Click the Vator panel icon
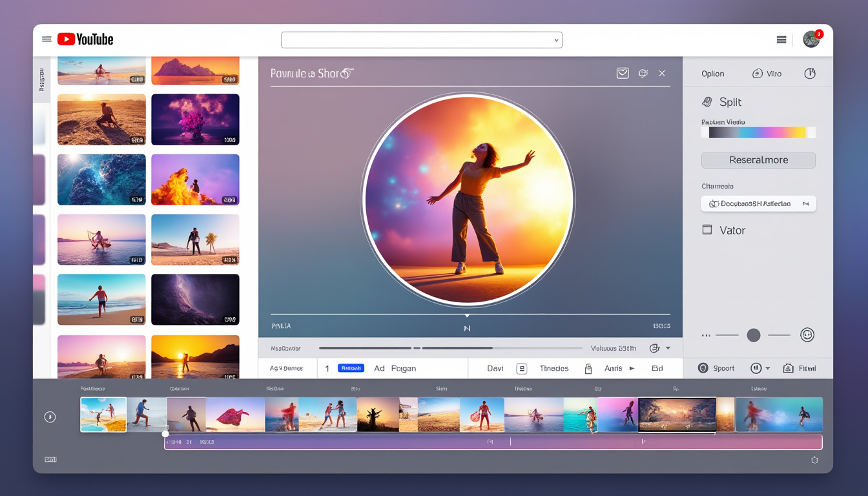Image resolution: width=868 pixels, height=496 pixels. point(707,230)
